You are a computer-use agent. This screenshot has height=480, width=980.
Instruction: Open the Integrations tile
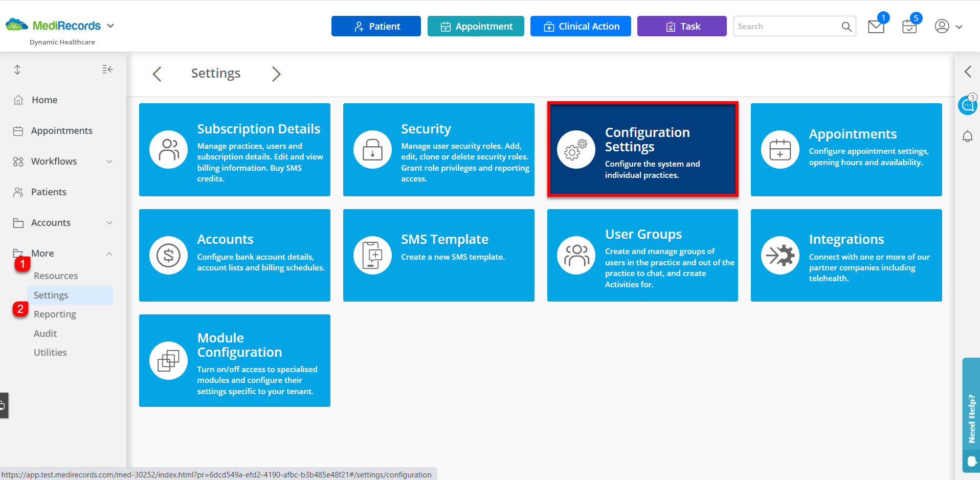847,255
